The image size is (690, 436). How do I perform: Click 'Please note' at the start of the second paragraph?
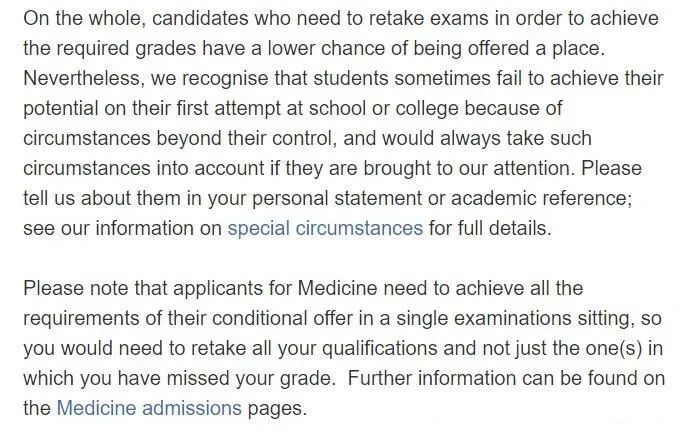pos(75,288)
